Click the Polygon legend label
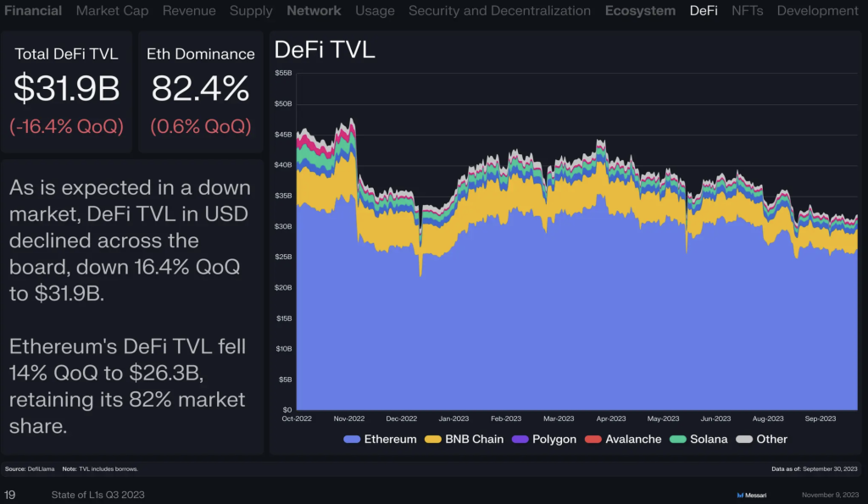The height and width of the screenshot is (504, 868). click(x=554, y=440)
